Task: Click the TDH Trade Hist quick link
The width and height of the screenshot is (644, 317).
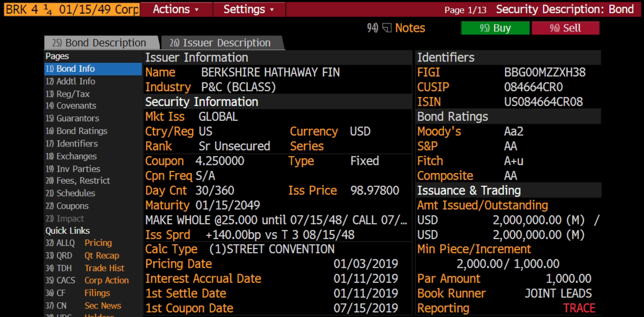Action: 85,268
